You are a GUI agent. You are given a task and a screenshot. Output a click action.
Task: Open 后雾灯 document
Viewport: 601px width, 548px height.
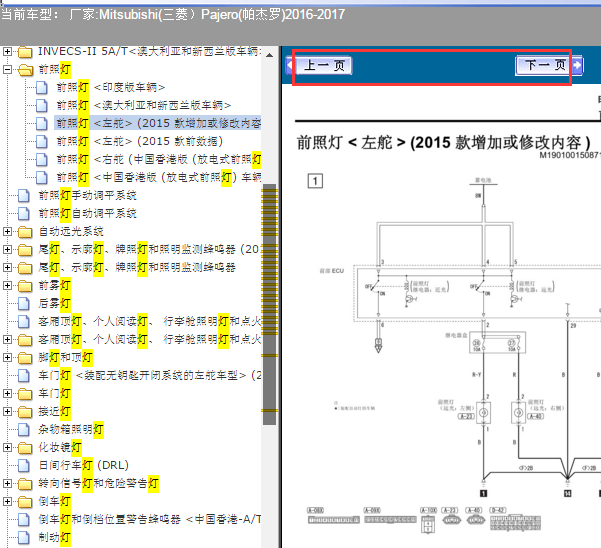tap(54, 304)
